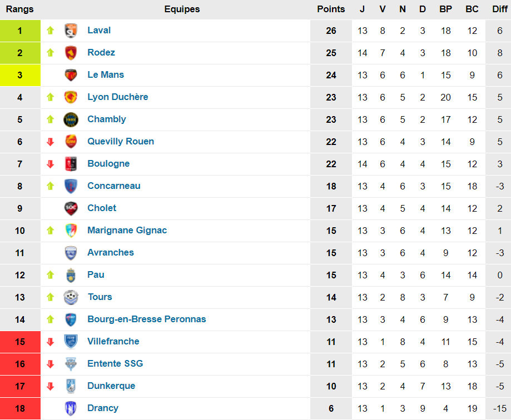Click the green up arrow beside Laval
Viewport: 511px width, 420px height.
click(x=51, y=31)
